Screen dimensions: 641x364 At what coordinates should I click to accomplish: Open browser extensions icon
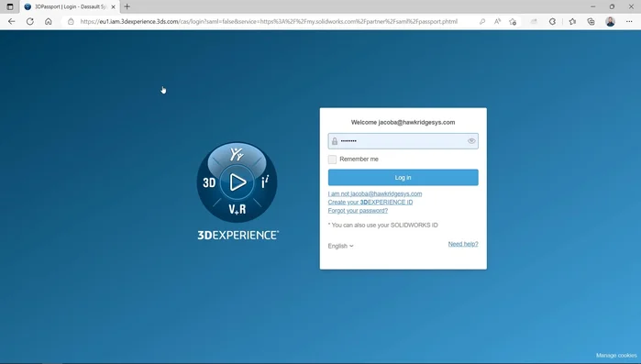pos(552,22)
